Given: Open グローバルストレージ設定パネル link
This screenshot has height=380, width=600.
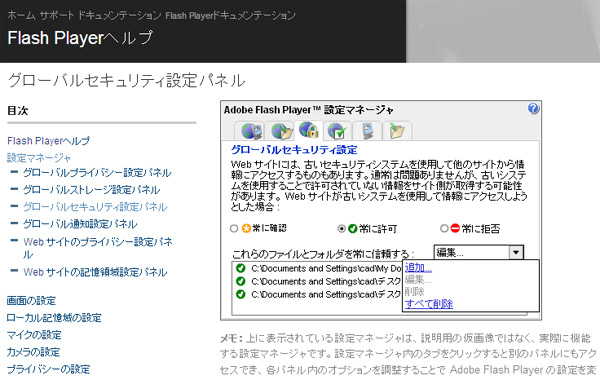Looking at the screenshot, I should (91, 190).
